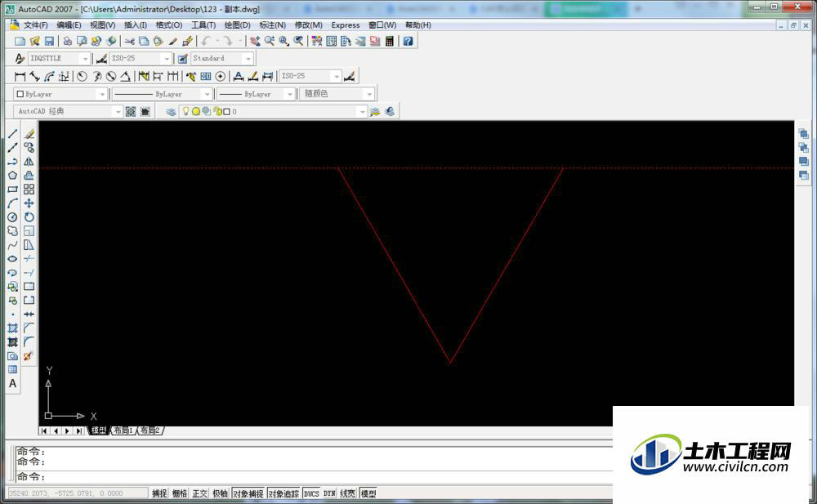Select the Radius dimension tool
The height and width of the screenshot is (504, 817).
pyautogui.click(x=82, y=76)
